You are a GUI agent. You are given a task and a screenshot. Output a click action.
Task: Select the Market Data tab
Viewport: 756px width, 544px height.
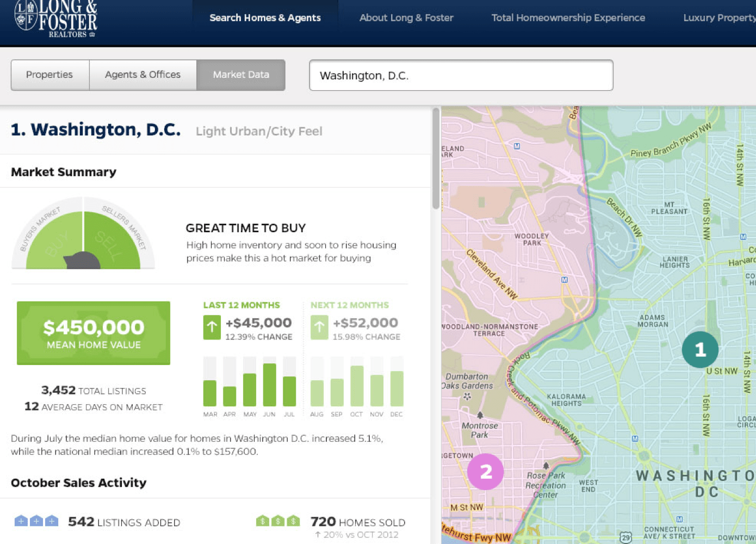click(x=241, y=75)
